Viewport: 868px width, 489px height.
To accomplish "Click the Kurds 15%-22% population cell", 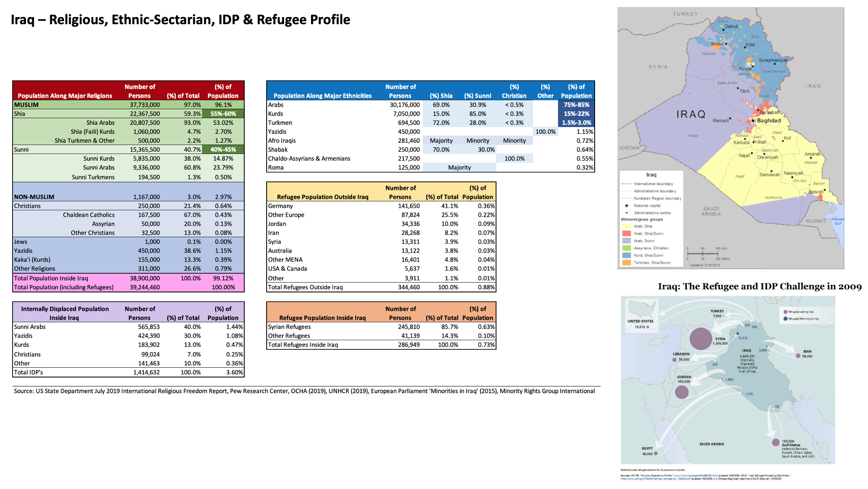I will (x=576, y=114).
